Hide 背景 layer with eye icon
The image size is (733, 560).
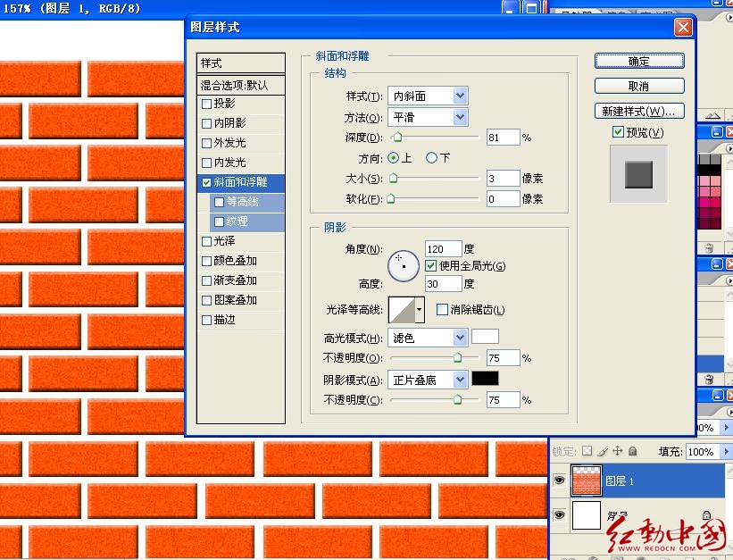click(559, 514)
